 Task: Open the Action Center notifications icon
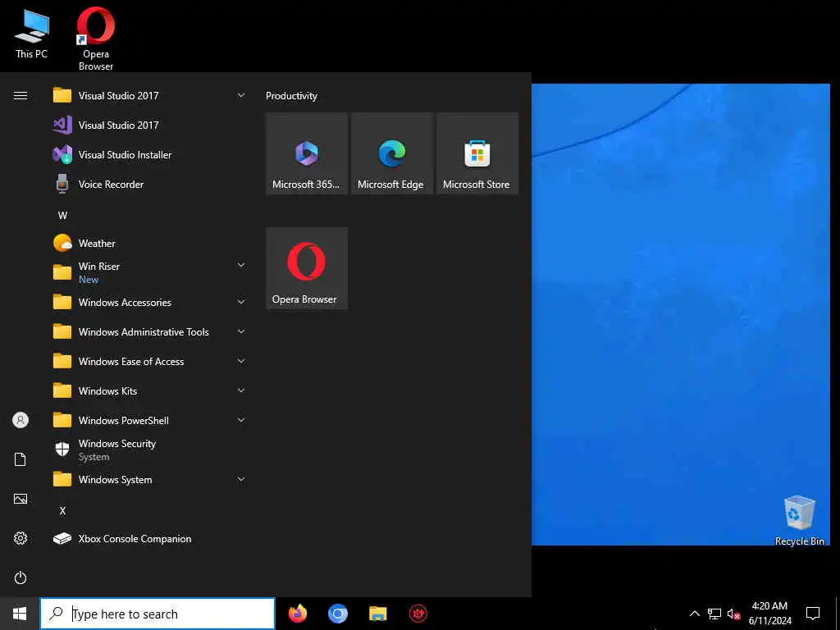click(x=813, y=614)
